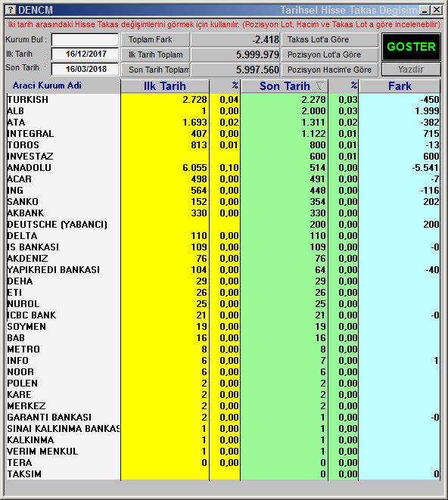The image size is (448, 500).
Task: Select Pozisyon Lot'a Göre option
Action: coord(330,54)
